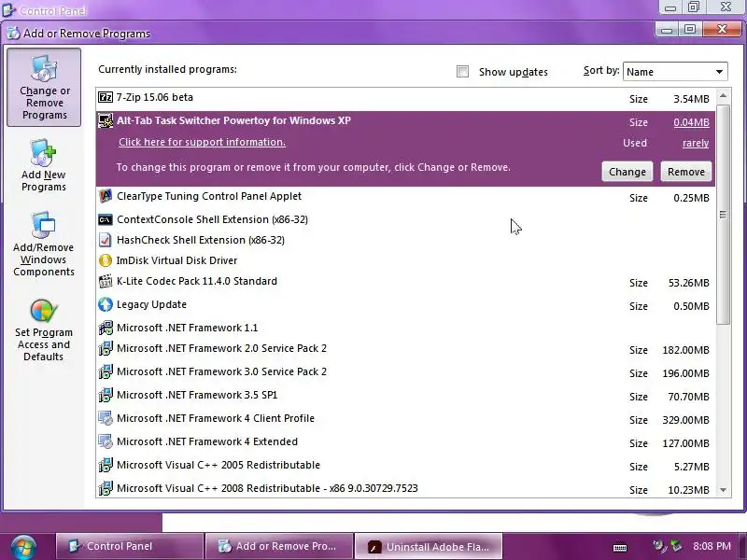The width and height of the screenshot is (747, 560).
Task: Select Microsoft .NET Framework 1.1 entry
Action: (x=405, y=328)
